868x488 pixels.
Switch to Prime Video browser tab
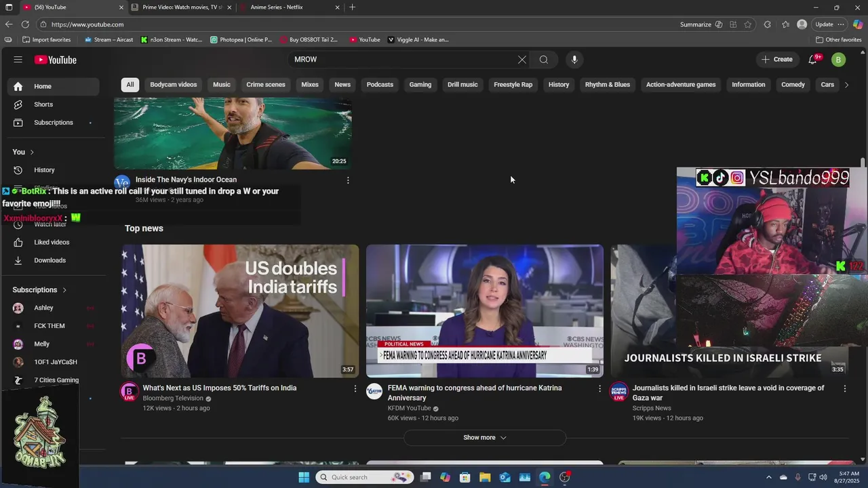click(x=181, y=7)
